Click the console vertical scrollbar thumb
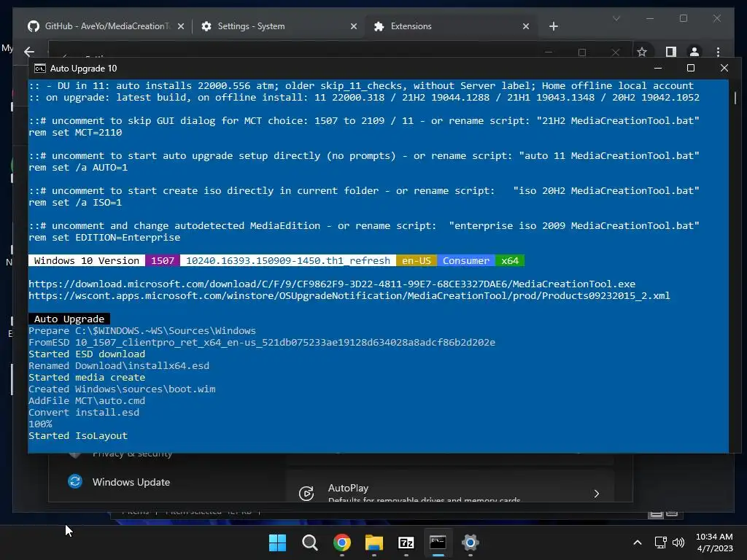747x560 pixels. (735, 98)
